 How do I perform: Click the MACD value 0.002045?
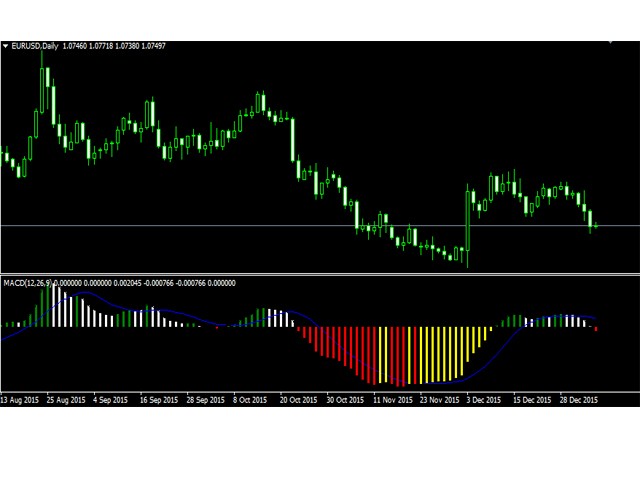(x=127, y=283)
